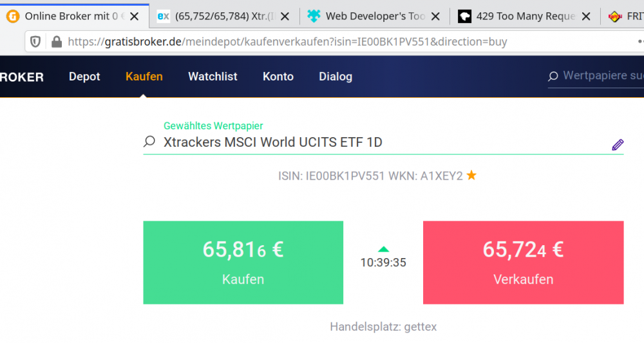Click the quote timestamp 10:39:35

pos(383,263)
